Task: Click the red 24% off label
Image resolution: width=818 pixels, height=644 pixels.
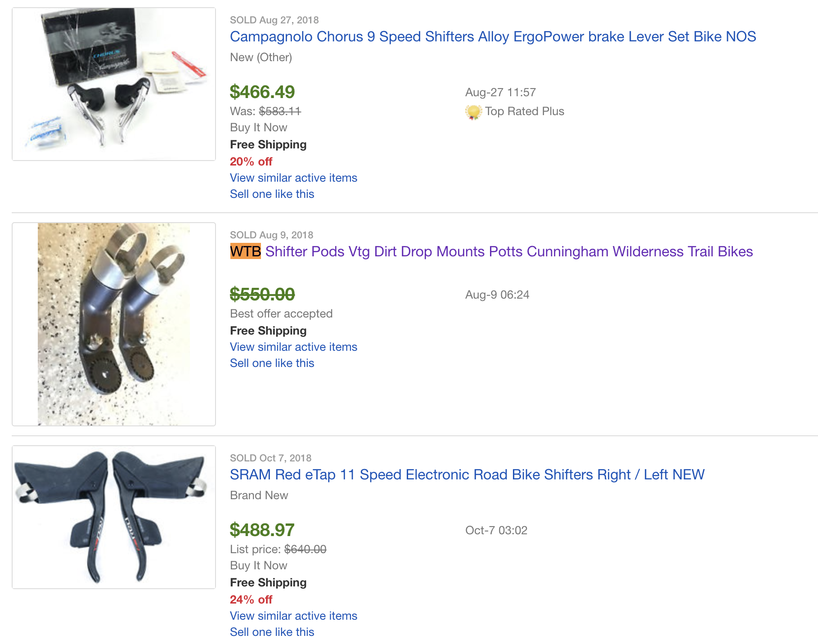Action: 251,599
